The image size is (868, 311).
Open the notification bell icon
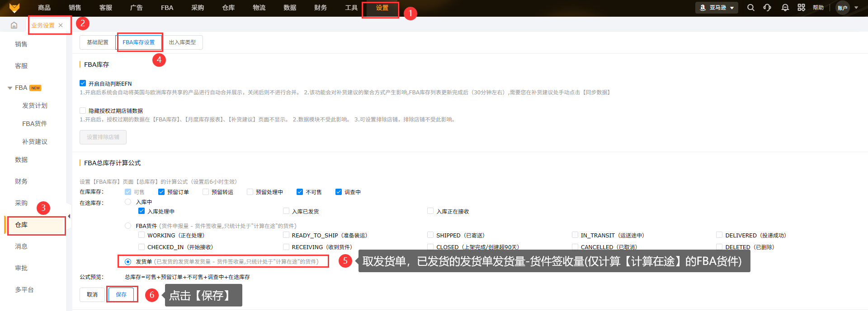coord(785,8)
